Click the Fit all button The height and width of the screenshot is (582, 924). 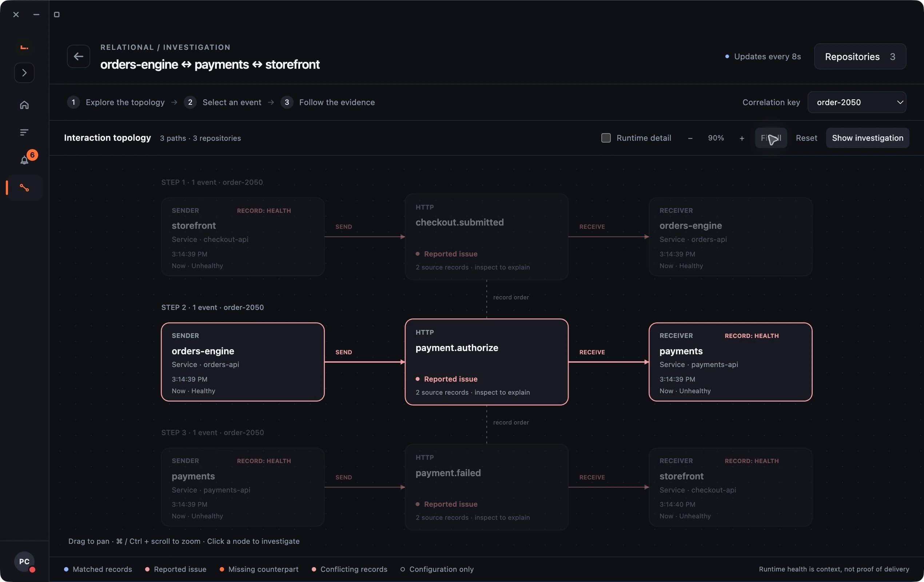tap(771, 138)
